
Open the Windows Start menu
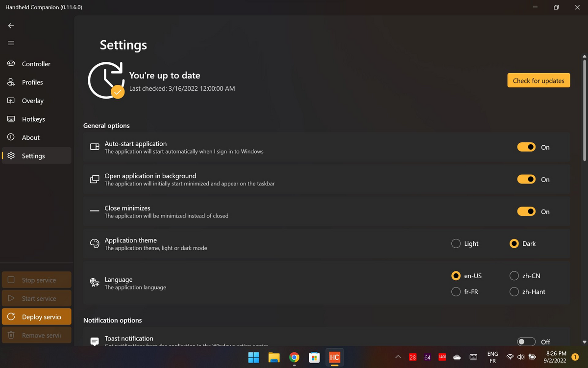tap(253, 357)
